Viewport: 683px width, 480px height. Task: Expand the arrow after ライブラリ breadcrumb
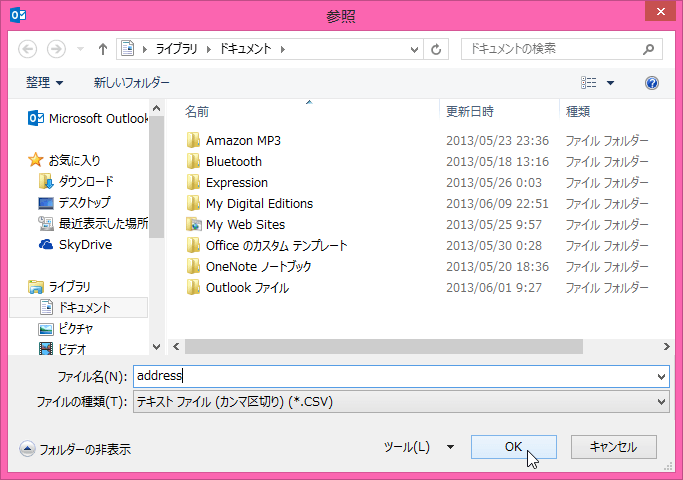coord(209,49)
